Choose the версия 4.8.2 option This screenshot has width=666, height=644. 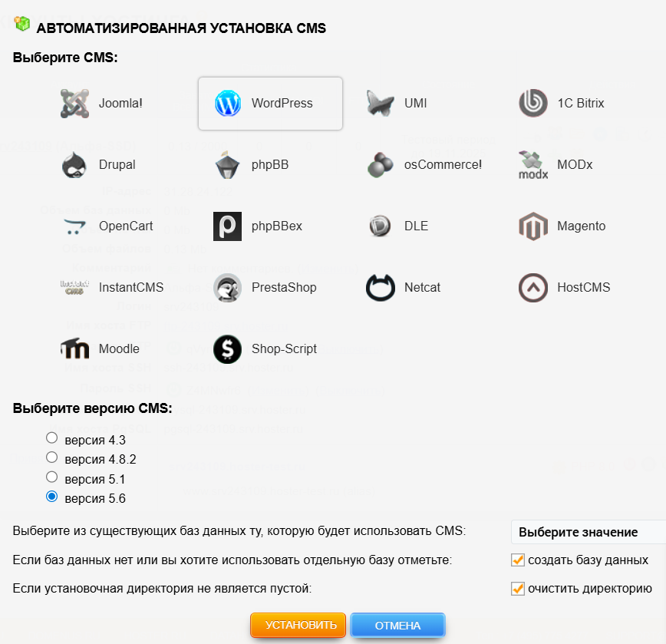(x=52, y=457)
